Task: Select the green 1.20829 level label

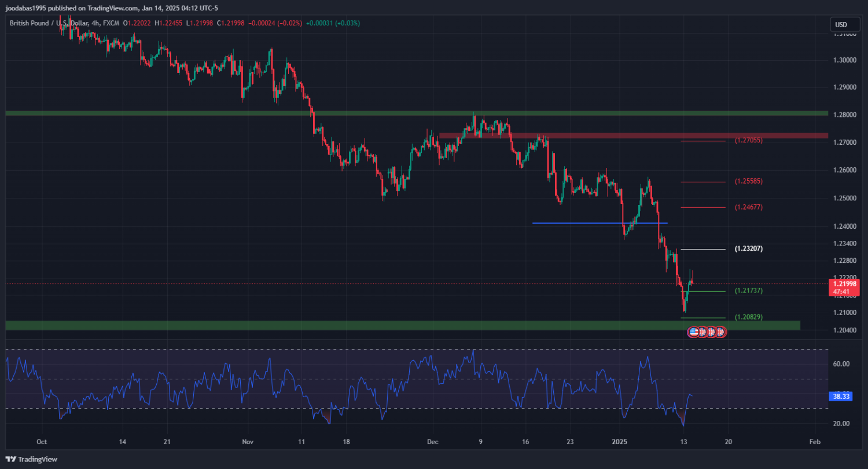Action: 748,317
